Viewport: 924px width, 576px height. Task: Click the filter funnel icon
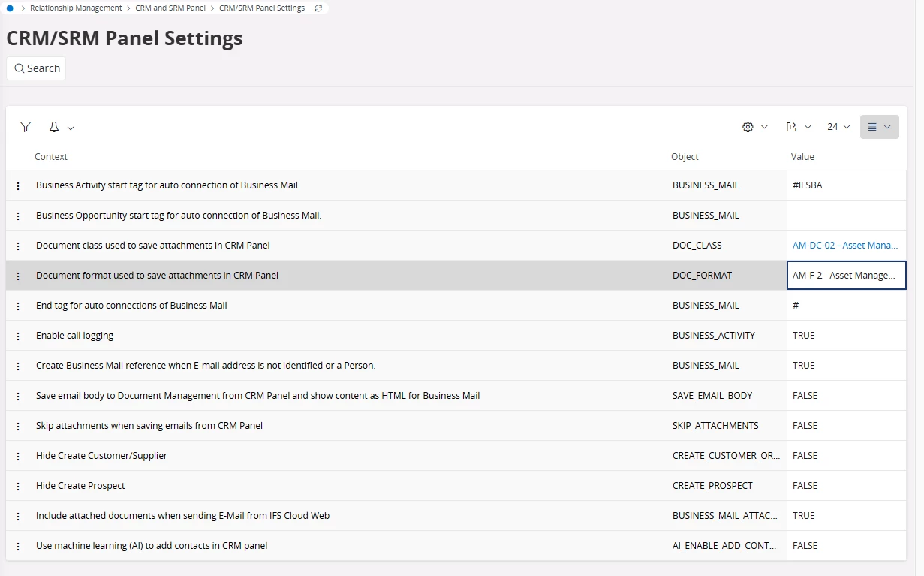[x=26, y=127]
